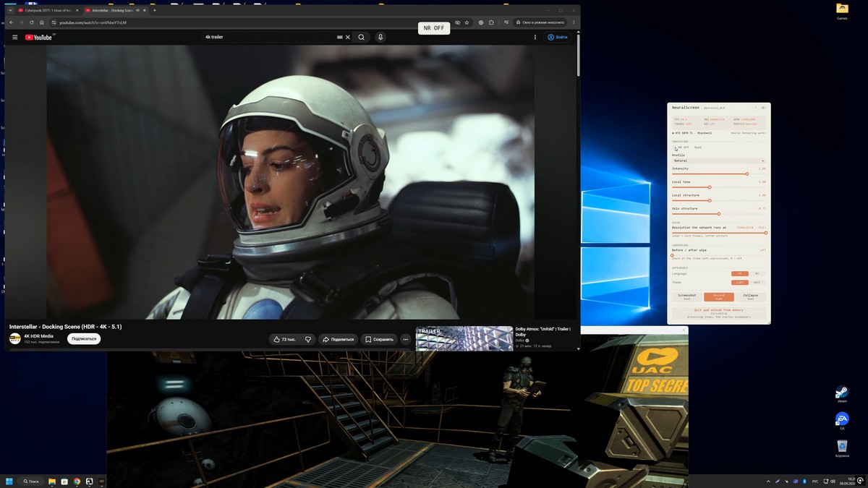Click the browser address bar URL
Viewport: 868px width, 488px height.
coord(93,22)
